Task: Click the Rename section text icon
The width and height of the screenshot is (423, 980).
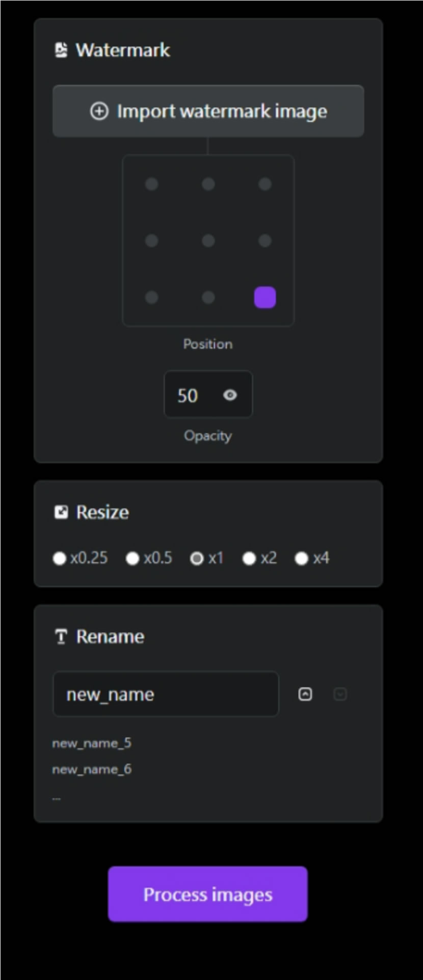Action: click(61, 636)
